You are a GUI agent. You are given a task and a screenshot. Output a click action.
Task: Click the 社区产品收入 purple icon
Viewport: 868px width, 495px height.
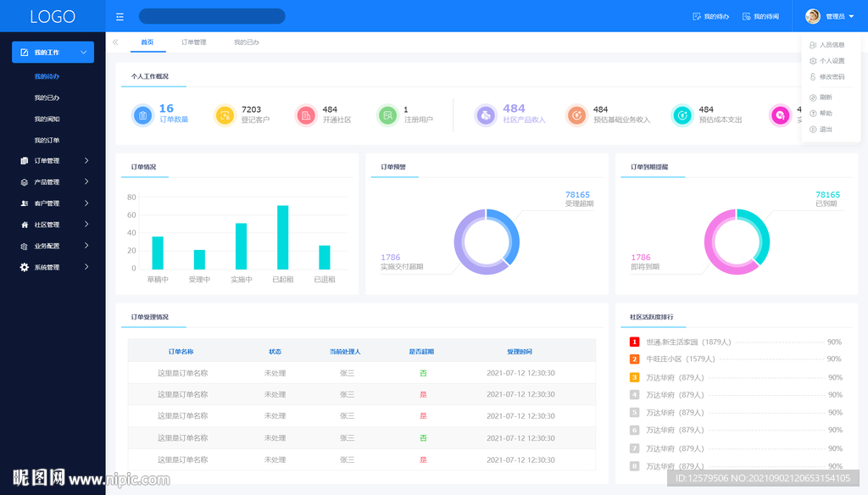485,114
